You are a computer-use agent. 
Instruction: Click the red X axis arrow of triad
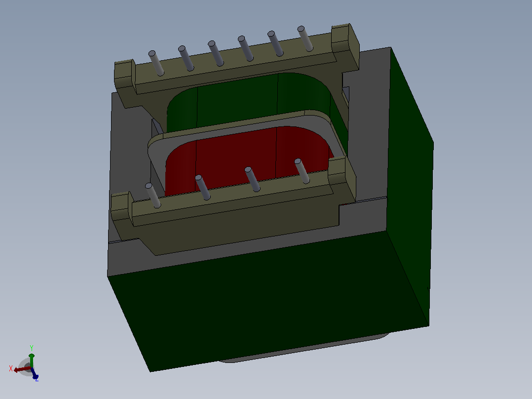(x=21, y=369)
